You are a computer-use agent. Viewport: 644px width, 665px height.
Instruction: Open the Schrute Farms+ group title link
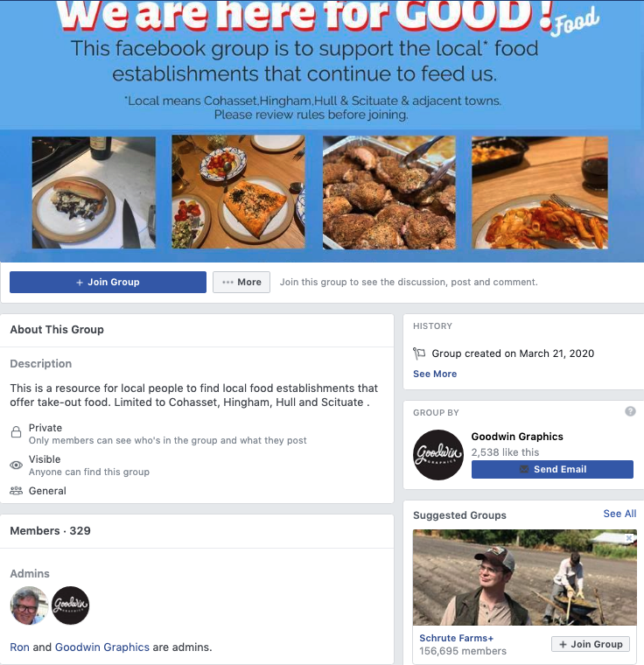(x=457, y=638)
